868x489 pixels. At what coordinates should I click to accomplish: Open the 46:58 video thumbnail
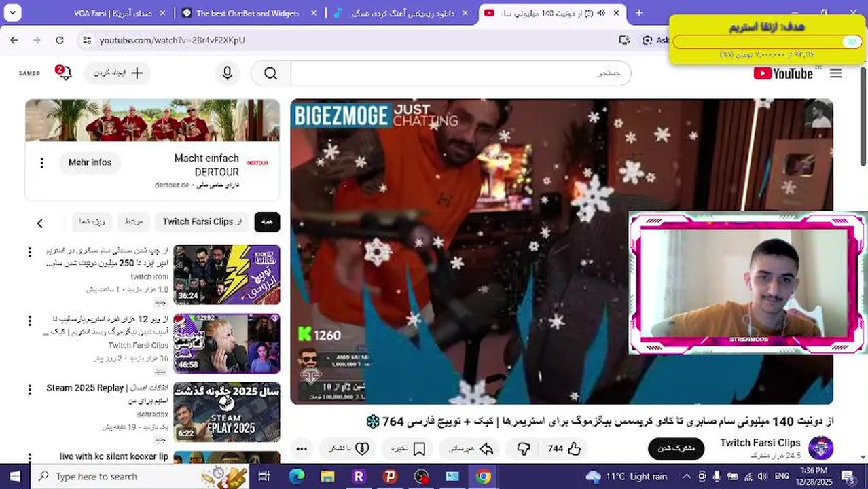click(x=226, y=344)
